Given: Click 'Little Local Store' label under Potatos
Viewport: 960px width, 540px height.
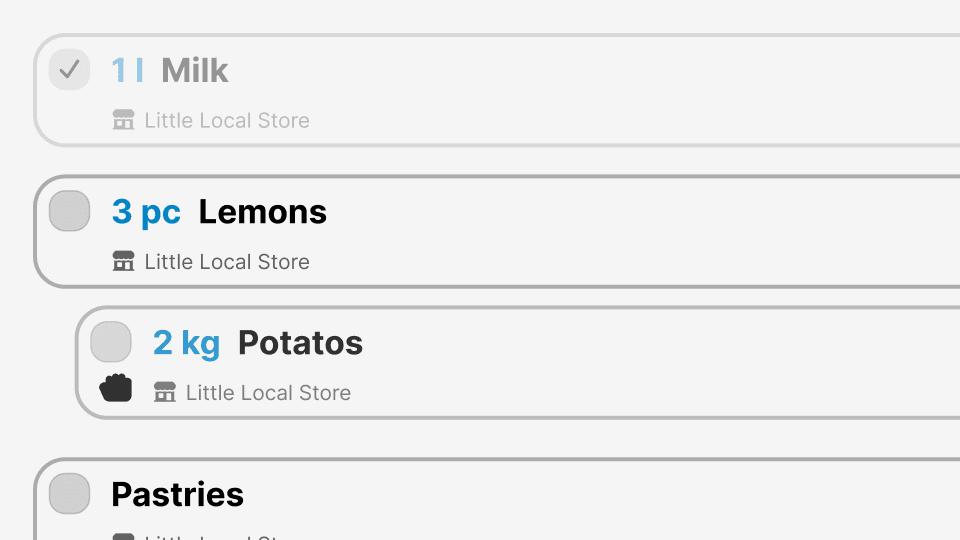Looking at the screenshot, I should tap(268, 393).
